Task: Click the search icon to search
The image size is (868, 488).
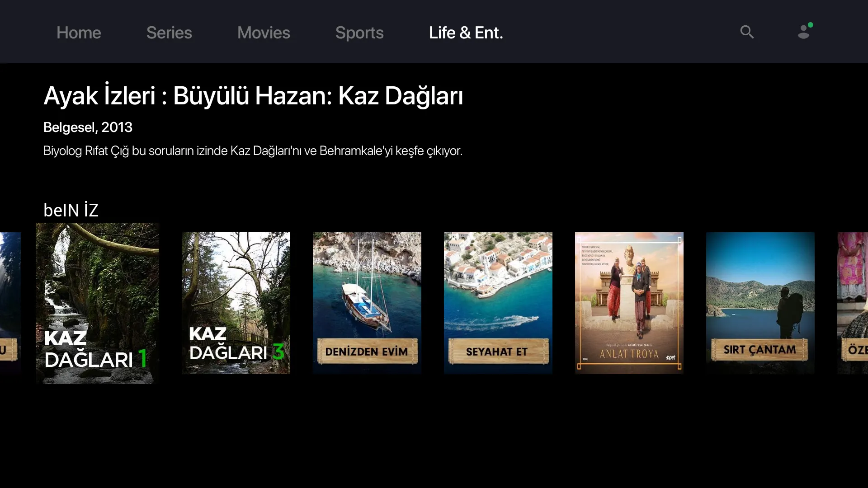Action: 747,32
